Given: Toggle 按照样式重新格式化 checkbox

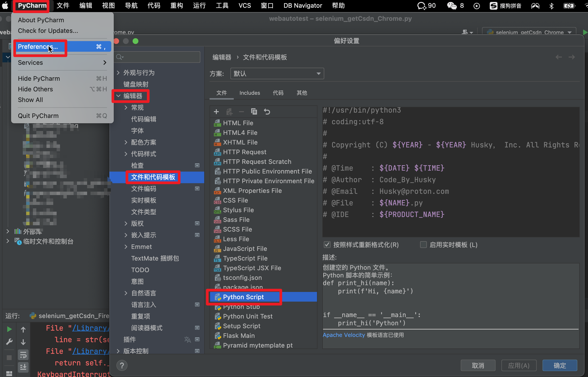Looking at the screenshot, I should coord(327,244).
